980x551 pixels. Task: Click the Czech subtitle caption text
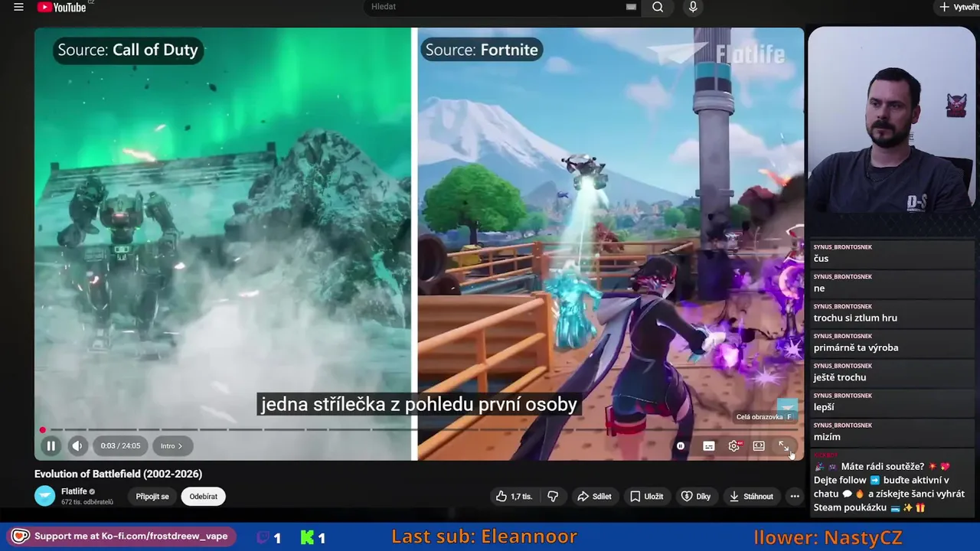[x=419, y=404]
